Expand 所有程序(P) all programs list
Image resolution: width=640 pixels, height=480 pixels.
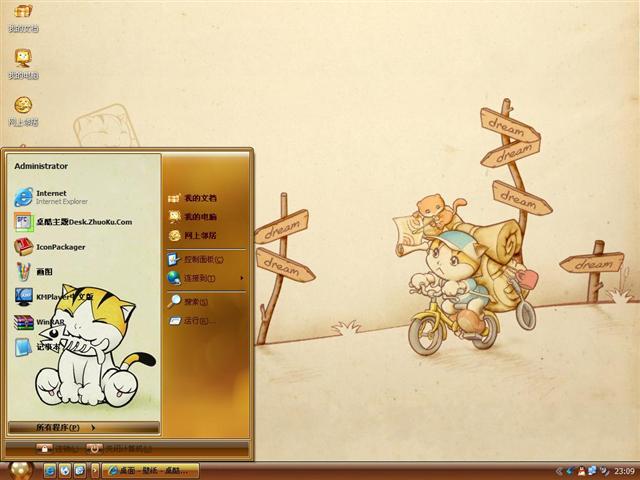point(84,427)
